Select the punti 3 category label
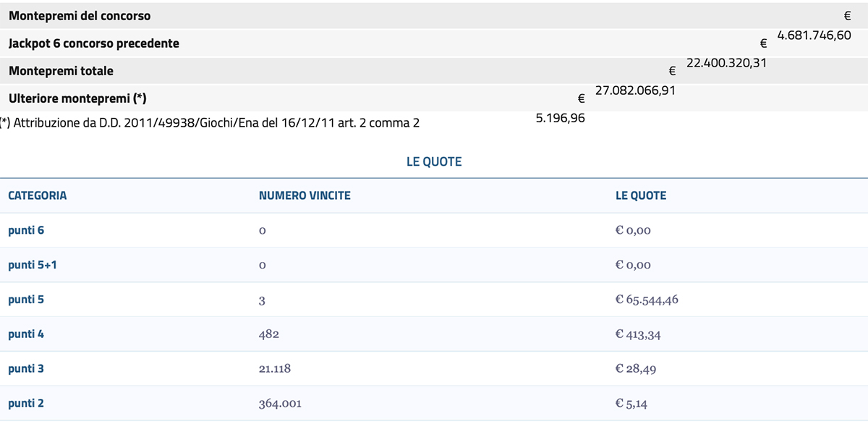Screen dimensions: 868x427 26,368
